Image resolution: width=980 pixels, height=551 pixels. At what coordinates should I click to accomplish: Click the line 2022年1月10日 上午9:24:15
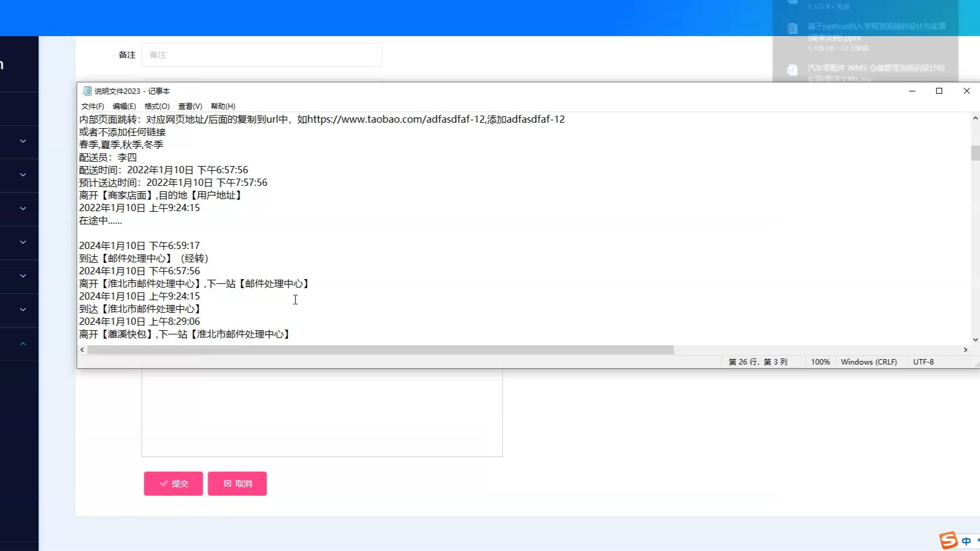tap(139, 208)
